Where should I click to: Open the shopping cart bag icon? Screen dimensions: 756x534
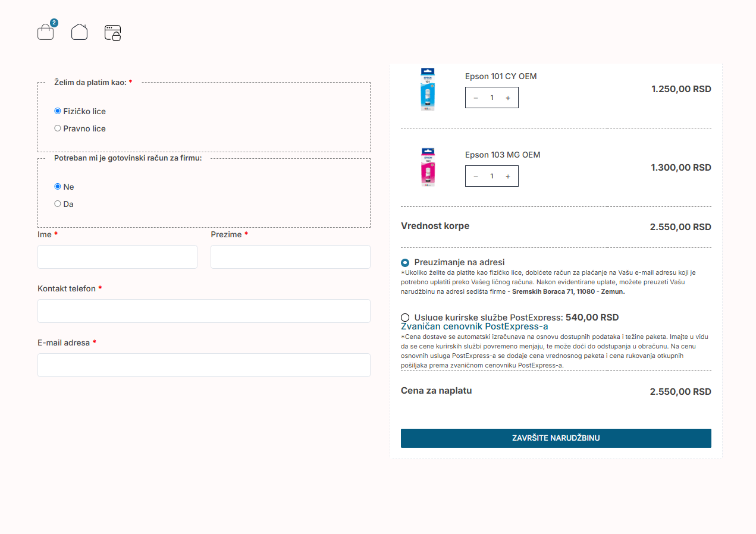(x=46, y=32)
